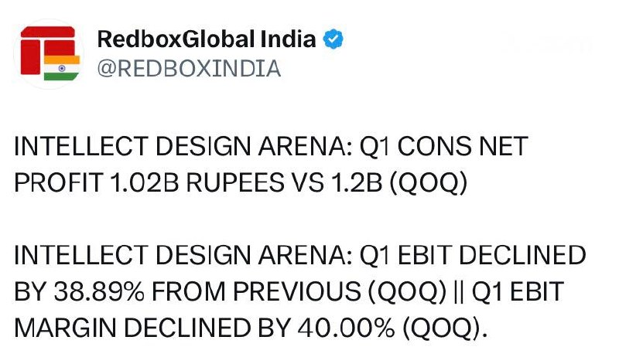Click the 'EBIT DECLINED' text in second paragraph

(x=491, y=255)
